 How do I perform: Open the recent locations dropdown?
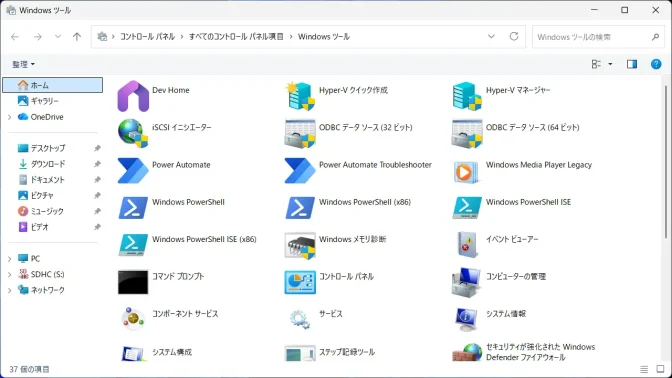coord(57,37)
